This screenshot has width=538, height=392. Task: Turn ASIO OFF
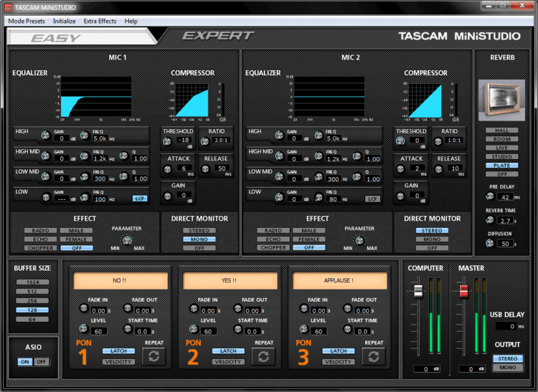click(41, 361)
